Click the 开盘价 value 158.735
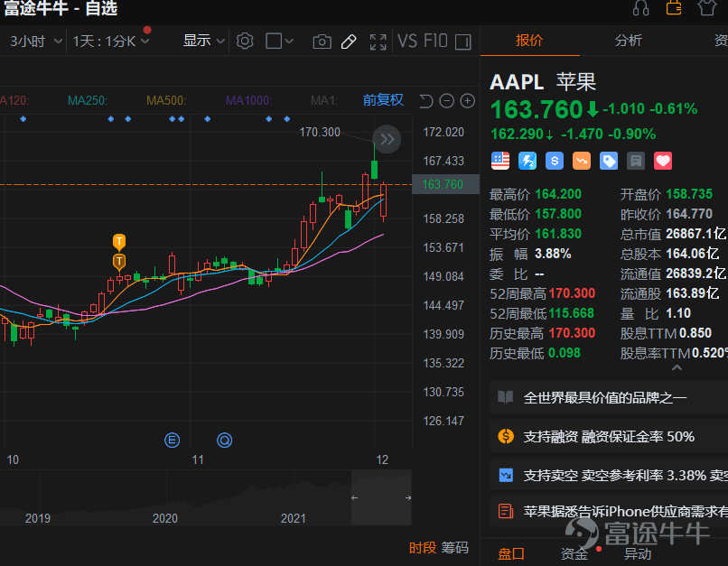The width and height of the screenshot is (728, 566). 689,194
